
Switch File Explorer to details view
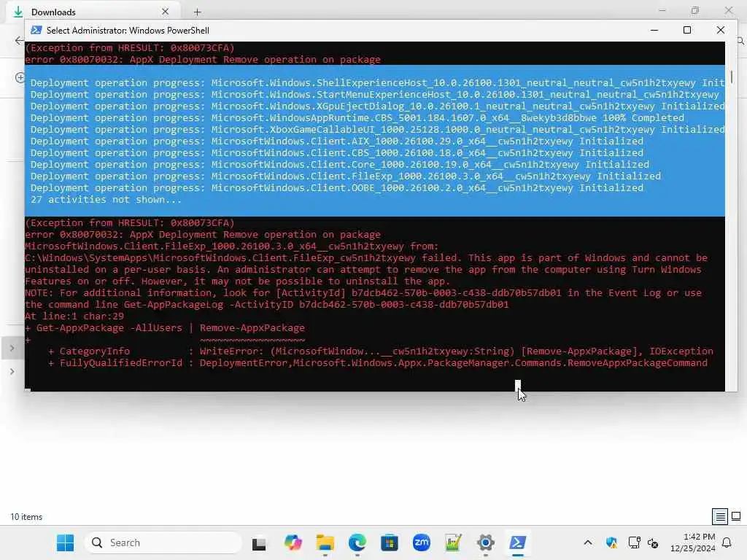point(720,516)
